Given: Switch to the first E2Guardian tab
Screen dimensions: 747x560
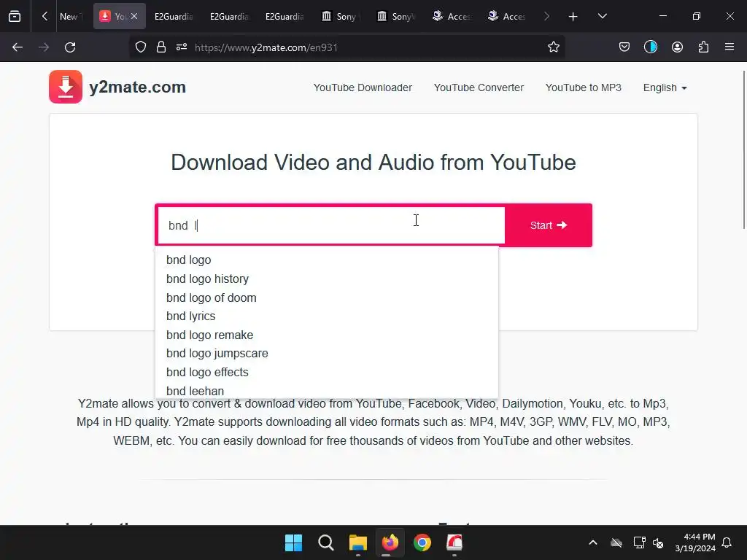Looking at the screenshot, I should [x=174, y=16].
